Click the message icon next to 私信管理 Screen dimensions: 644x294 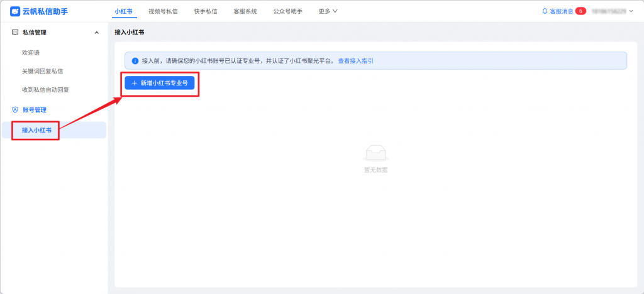[x=15, y=33]
